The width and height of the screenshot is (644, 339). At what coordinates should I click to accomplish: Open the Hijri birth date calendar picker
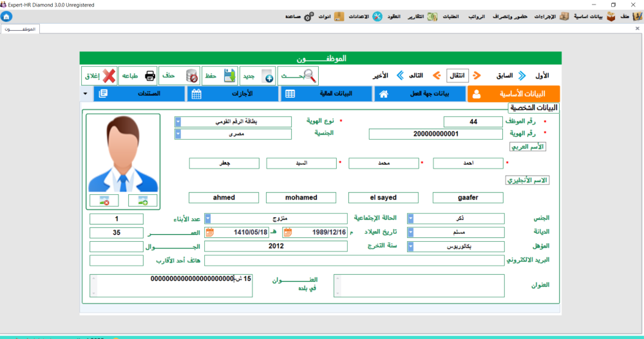210,232
